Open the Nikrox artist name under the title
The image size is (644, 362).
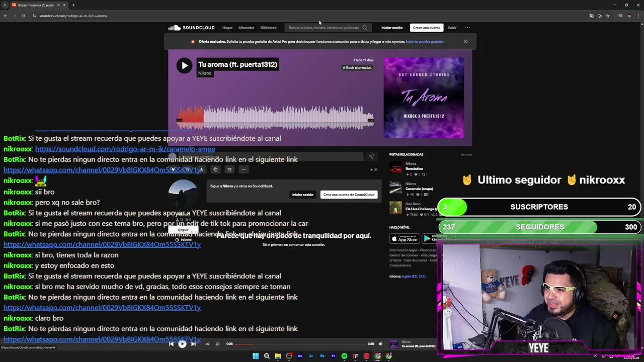tap(205, 73)
